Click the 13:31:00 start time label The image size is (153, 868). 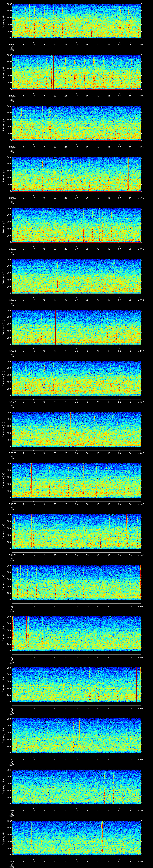tap(12, 44)
